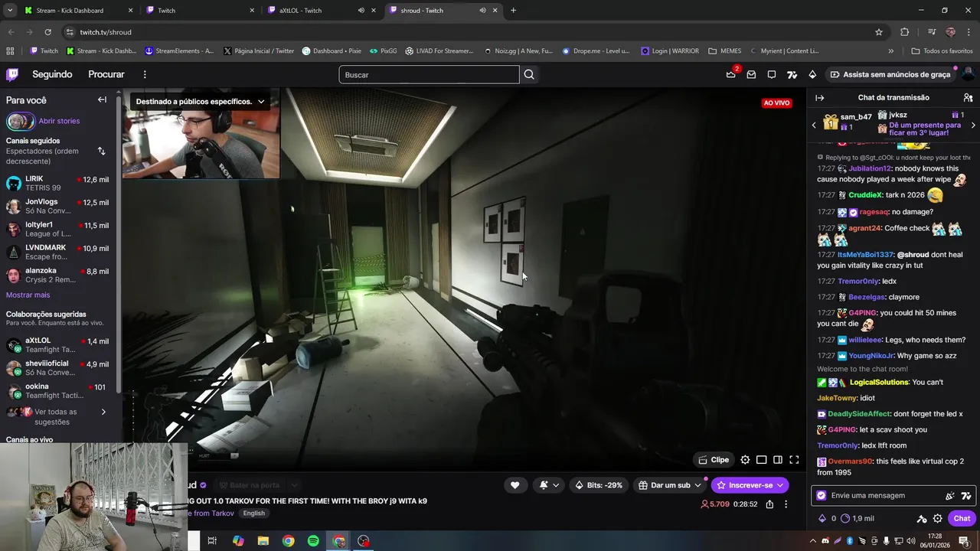Expand 'Destinado a públicos específicos' dropdown
The image size is (980, 551).
click(x=261, y=101)
